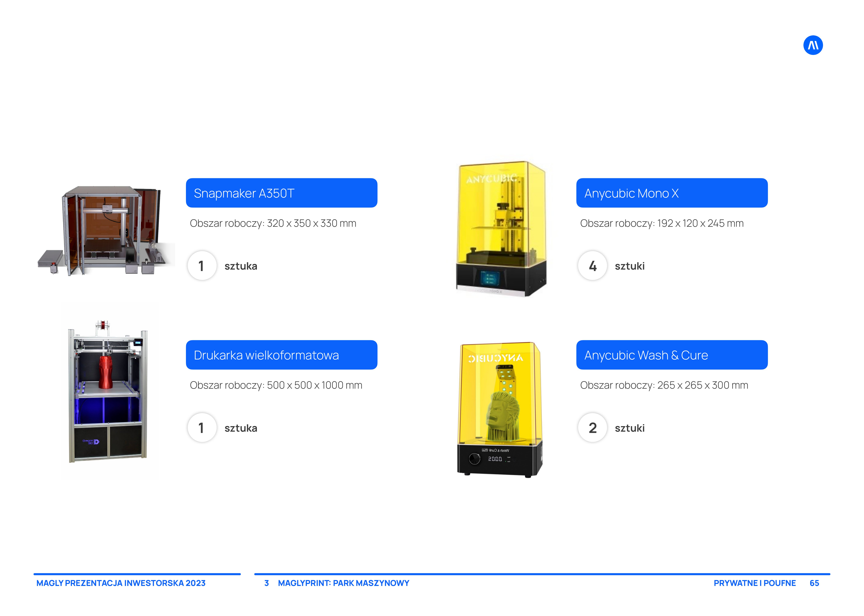This screenshot has height=616, width=864.
Task: Click 'sztuki' next to quantity 2
Action: coord(630,428)
